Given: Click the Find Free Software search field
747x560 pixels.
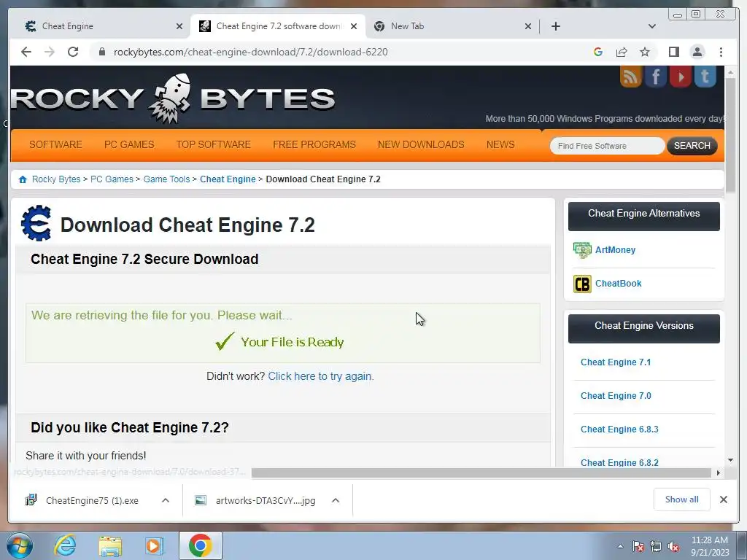Looking at the screenshot, I should (608, 146).
